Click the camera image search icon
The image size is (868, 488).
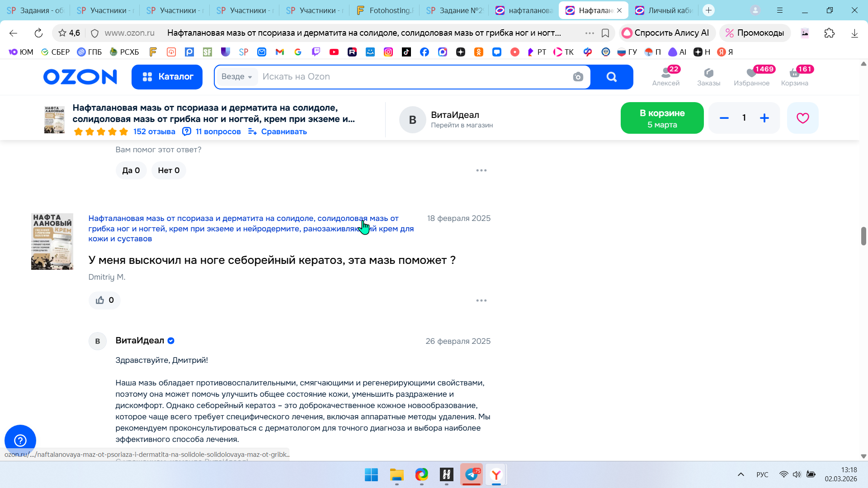click(x=578, y=77)
